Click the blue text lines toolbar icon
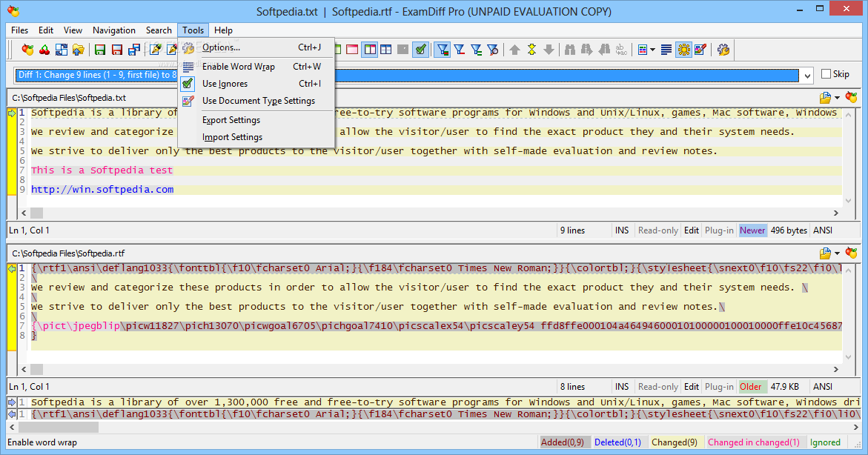The width and height of the screenshot is (868, 455). (666, 50)
